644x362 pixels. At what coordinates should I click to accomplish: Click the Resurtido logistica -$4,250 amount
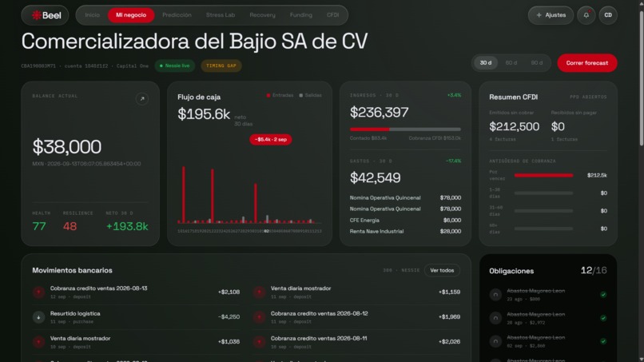pyautogui.click(x=229, y=316)
